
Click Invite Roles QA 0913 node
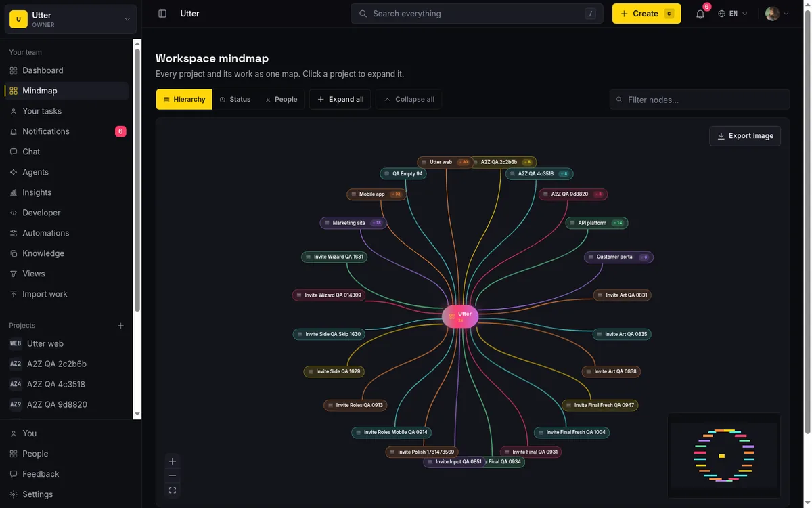coord(355,406)
